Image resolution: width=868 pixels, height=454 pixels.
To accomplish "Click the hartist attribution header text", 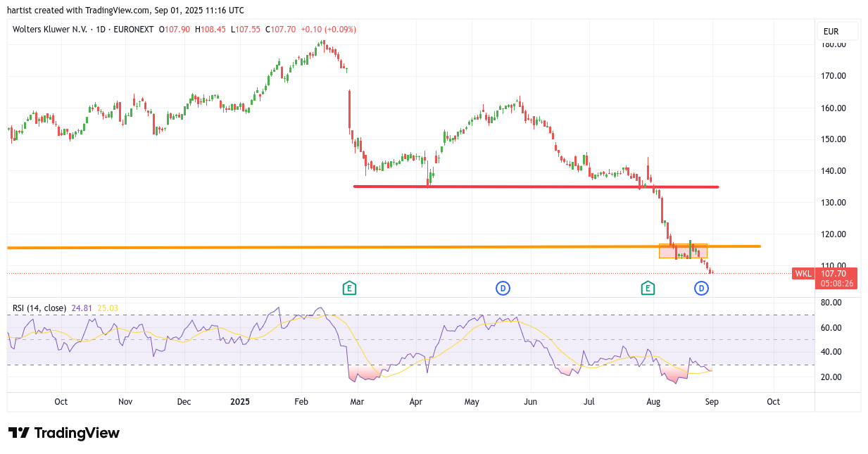I will 126,10.
